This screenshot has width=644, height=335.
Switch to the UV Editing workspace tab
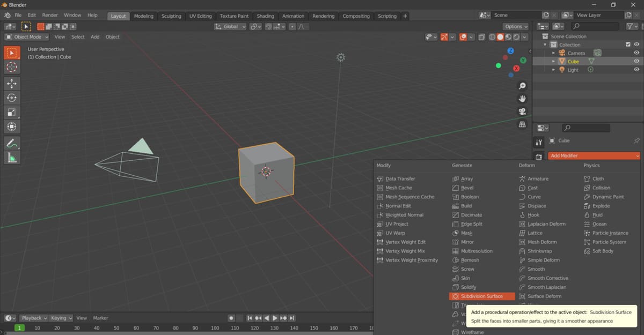pyautogui.click(x=200, y=16)
